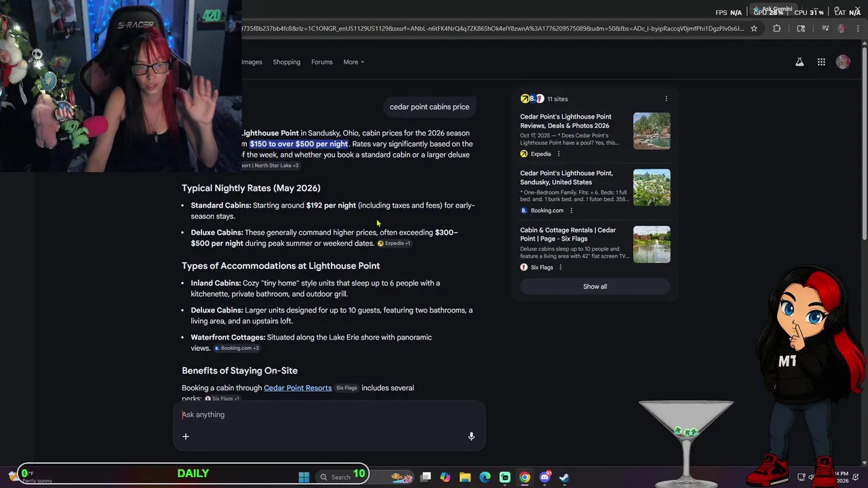Open the three-dot menu beside 11 sites
The width and height of the screenshot is (868, 488).
pyautogui.click(x=666, y=98)
